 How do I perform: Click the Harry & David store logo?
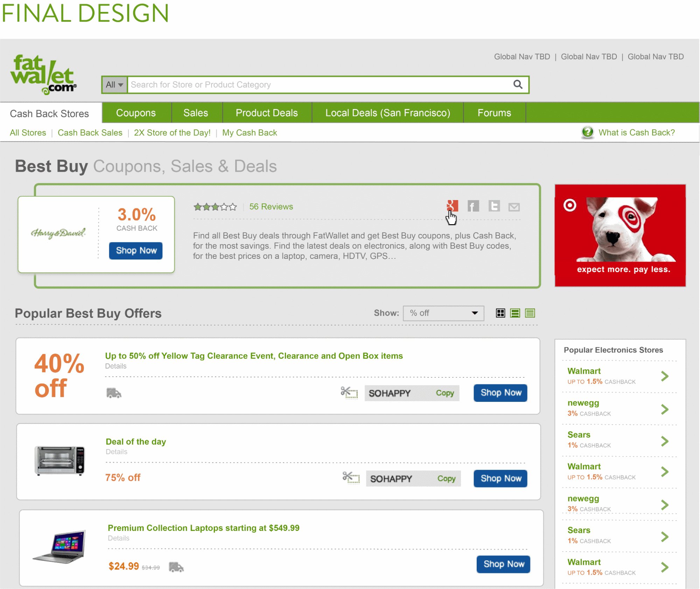click(58, 233)
